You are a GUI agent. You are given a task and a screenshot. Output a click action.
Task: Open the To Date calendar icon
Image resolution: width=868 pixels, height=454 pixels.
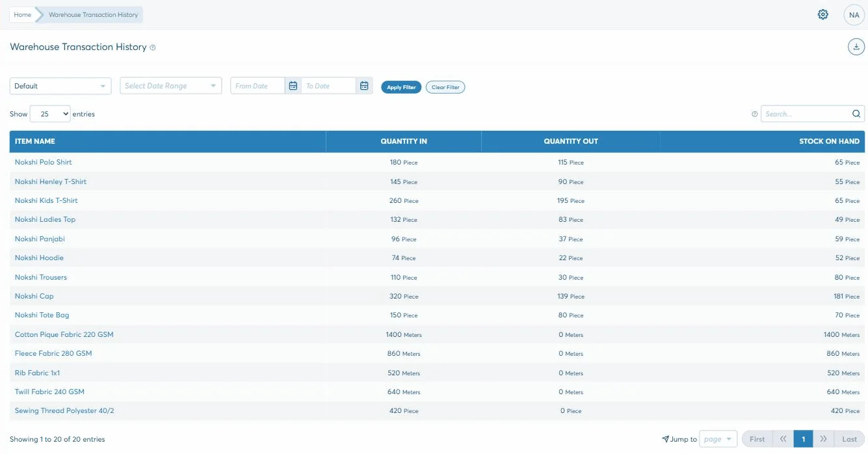(x=365, y=86)
